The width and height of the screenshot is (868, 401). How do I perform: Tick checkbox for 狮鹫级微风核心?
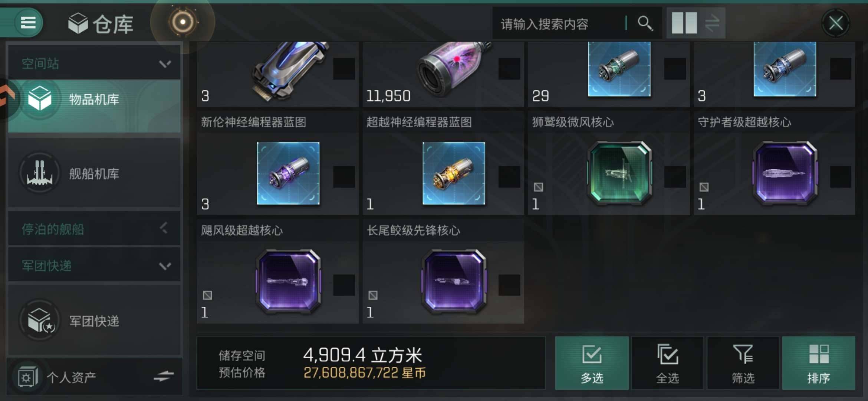click(x=675, y=177)
